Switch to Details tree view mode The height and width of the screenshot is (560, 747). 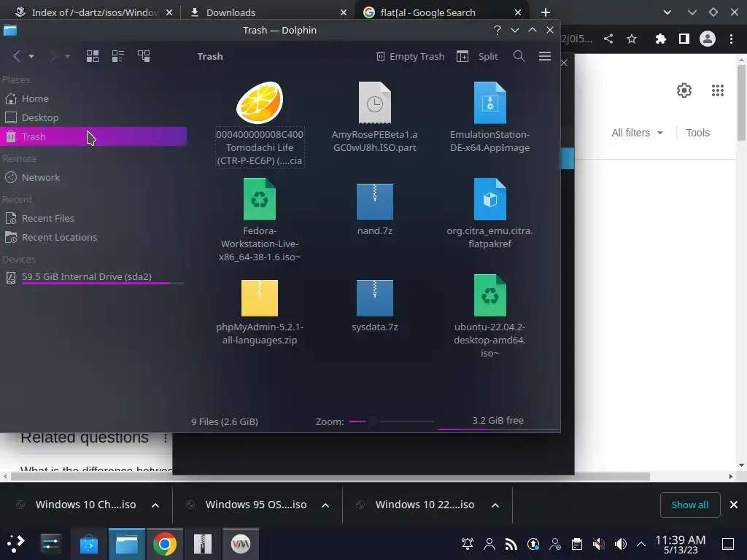click(x=144, y=56)
